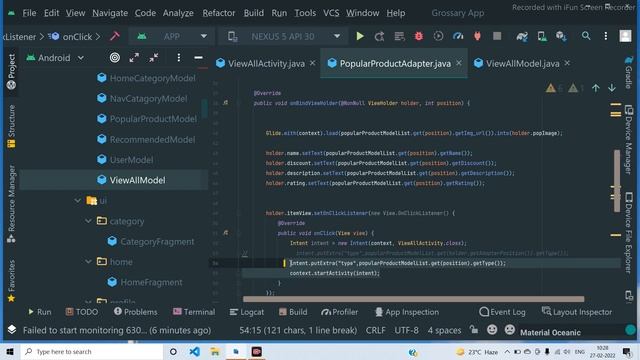Open the Search Everywhere magnifier
The image size is (640, 360).
pos(586,36)
